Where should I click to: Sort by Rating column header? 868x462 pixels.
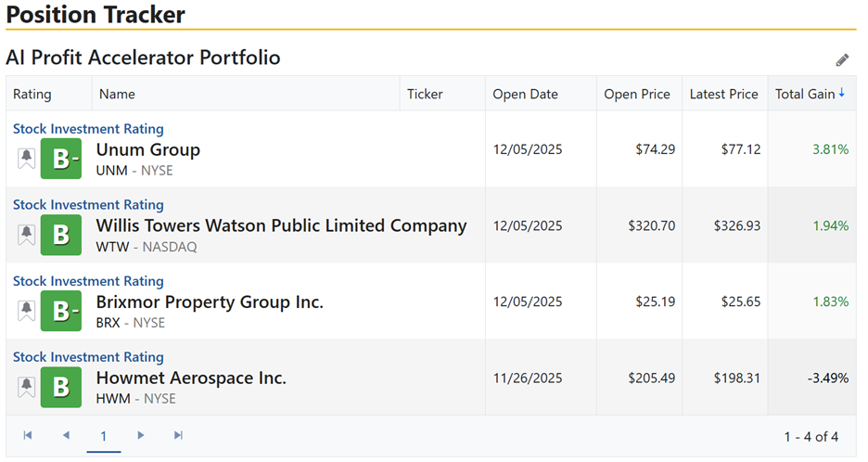(32, 94)
